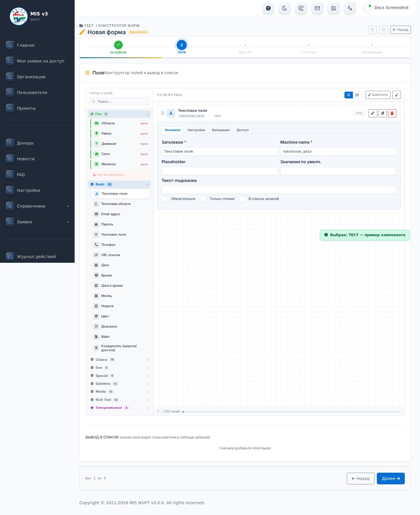Grab the drag handle of Текстовое поле
Image resolution: width=420 pixels, height=515 pixels.
point(163,113)
